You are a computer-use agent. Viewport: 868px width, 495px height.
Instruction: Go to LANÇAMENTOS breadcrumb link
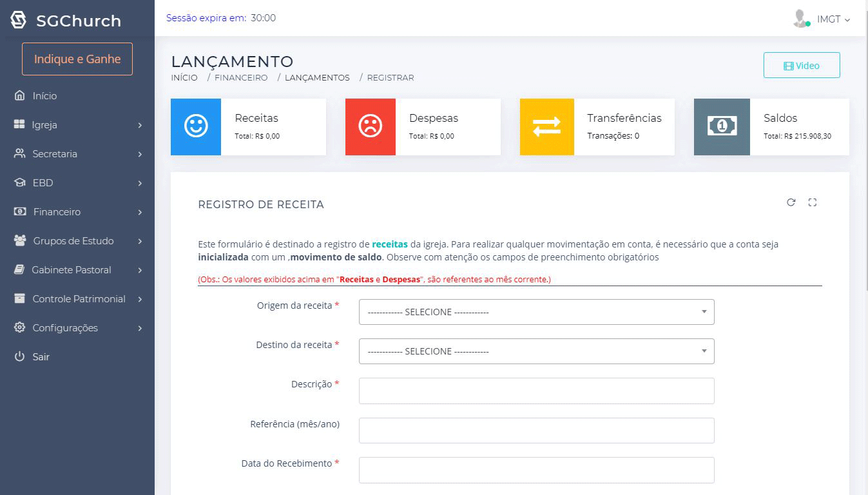pyautogui.click(x=317, y=77)
